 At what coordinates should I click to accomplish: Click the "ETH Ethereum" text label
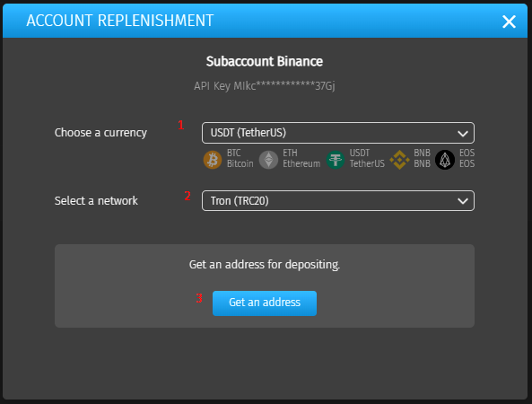[301, 158]
